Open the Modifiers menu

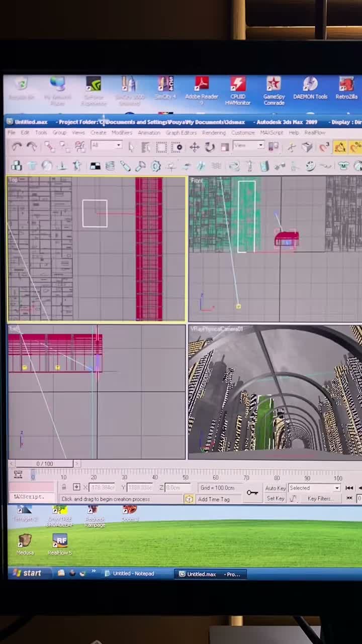pyautogui.click(x=122, y=133)
